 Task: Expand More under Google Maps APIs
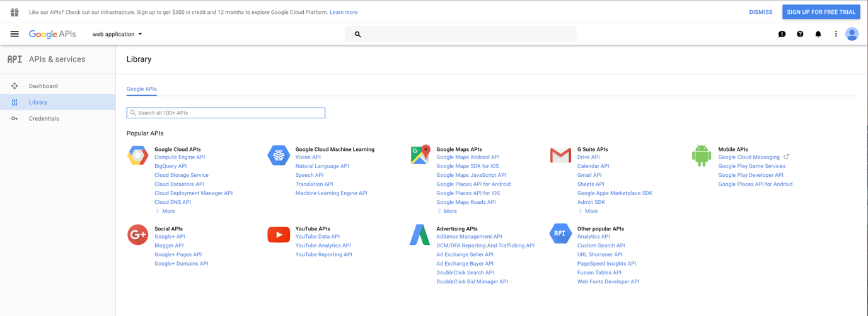pyautogui.click(x=447, y=212)
